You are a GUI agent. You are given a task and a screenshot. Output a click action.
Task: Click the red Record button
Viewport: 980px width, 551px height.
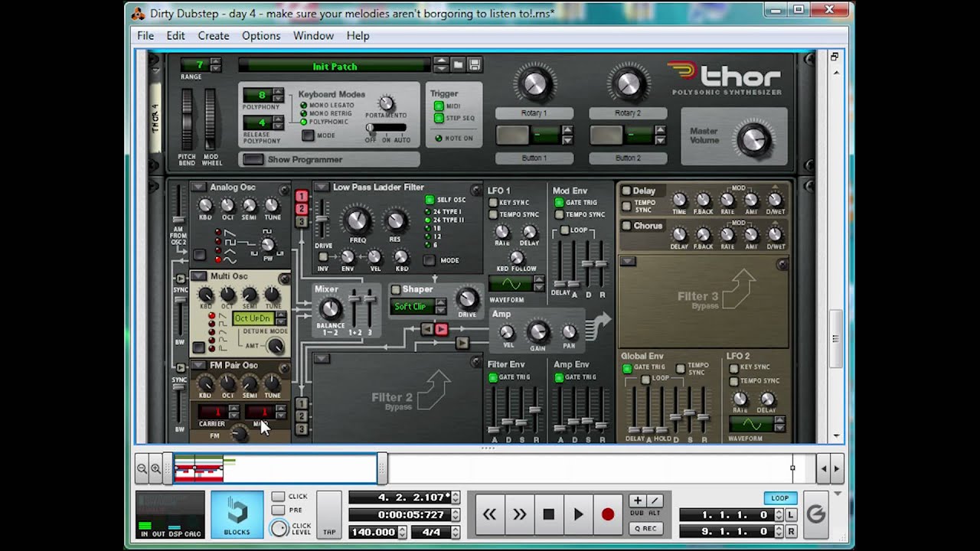point(608,514)
